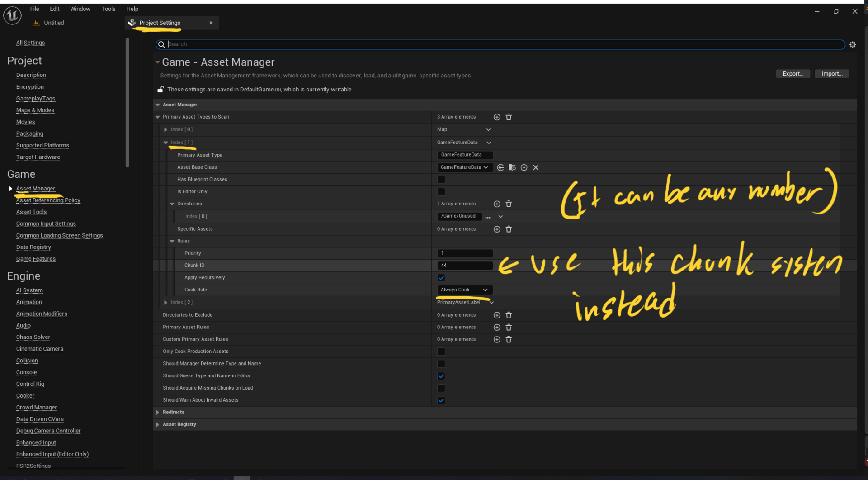Empty Directories to Exclude array
The height and width of the screenshot is (480, 868).
coord(509,315)
